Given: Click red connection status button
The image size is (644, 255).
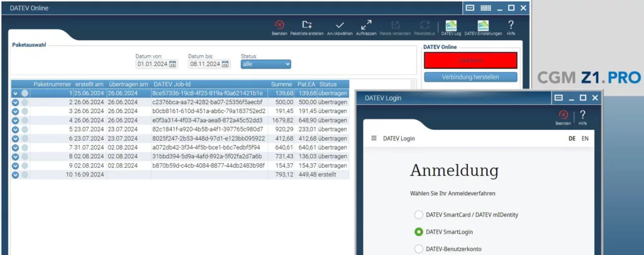Looking at the screenshot, I should [x=470, y=60].
